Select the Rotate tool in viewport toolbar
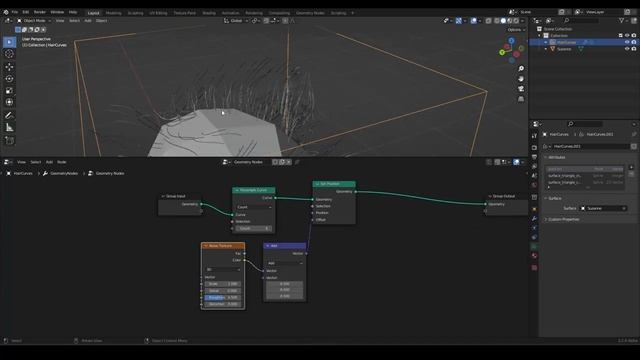640x360 pixels. pyautogui.click(x=9, y=78)
